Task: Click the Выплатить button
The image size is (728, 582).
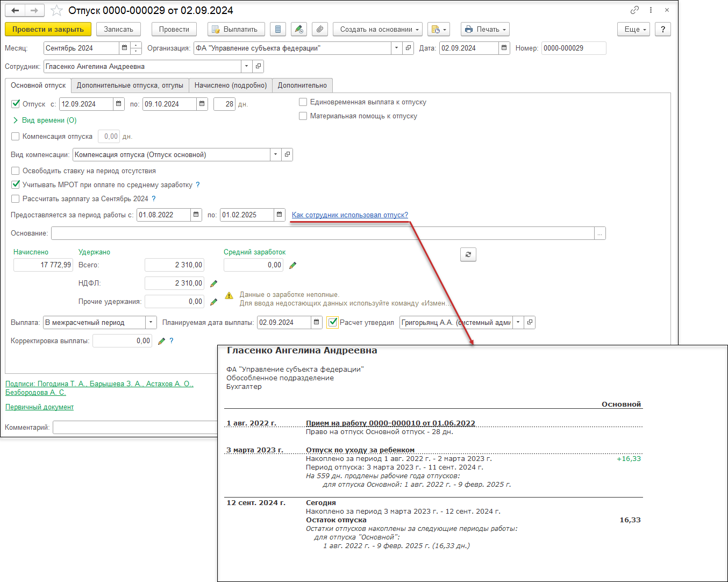Action: 236,29
